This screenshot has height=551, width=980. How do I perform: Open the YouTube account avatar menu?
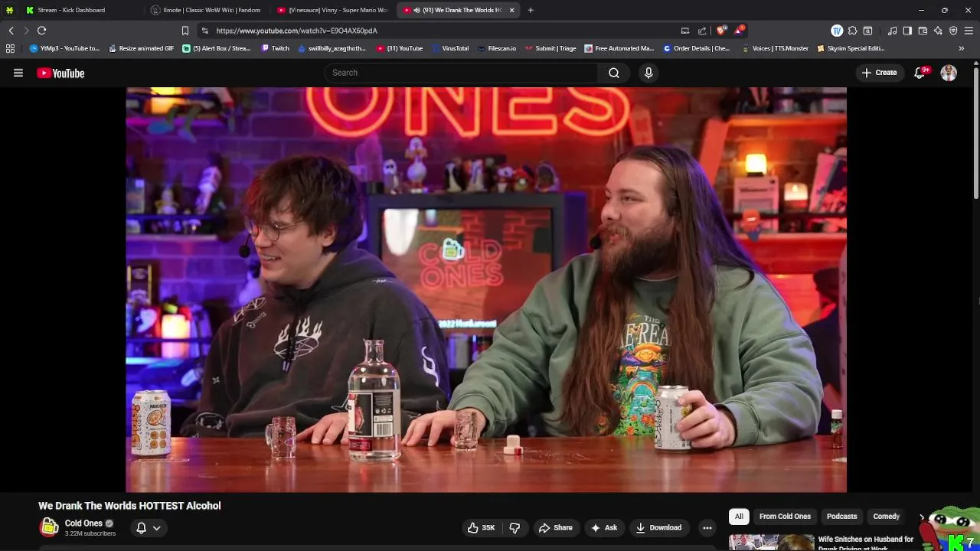[949, 73]
